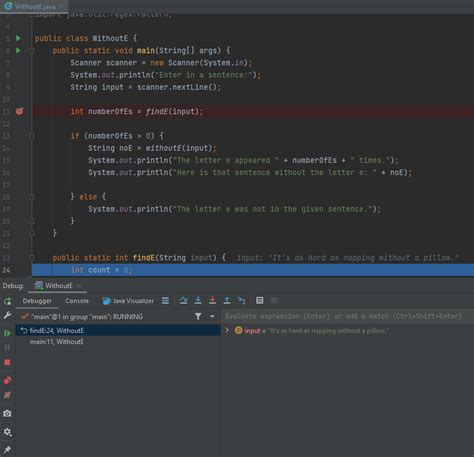Click the Step Out icon
Viewport: 474px width, 457px height.
click(x=227, y=301)
